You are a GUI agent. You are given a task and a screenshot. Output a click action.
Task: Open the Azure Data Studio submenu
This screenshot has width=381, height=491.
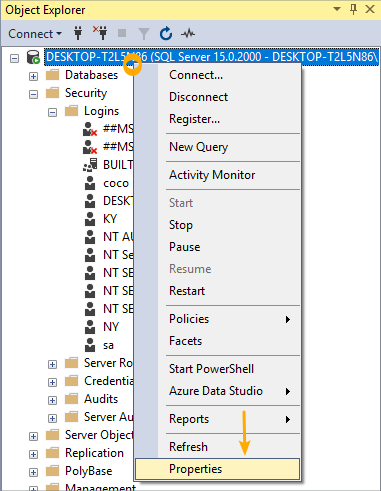tap(217, 391)
